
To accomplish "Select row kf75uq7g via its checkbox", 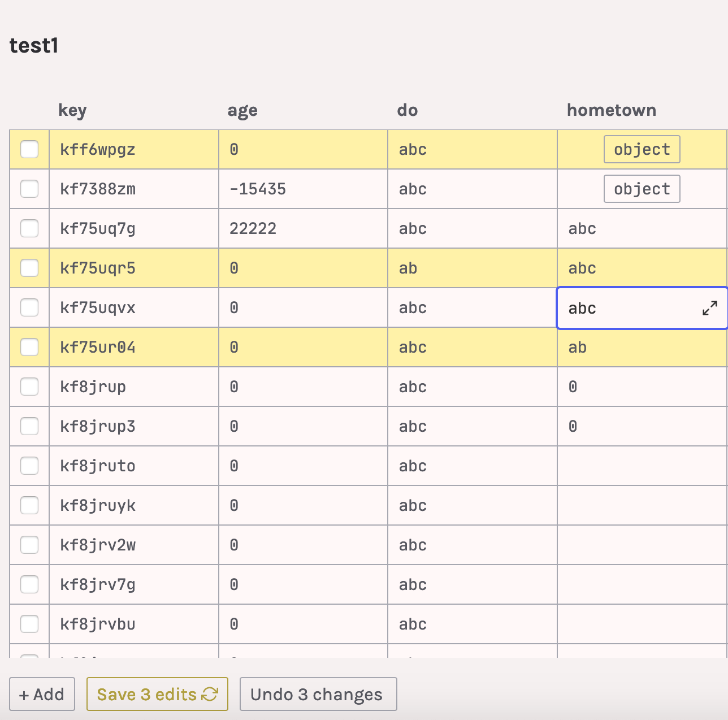I will click(29, 228).
